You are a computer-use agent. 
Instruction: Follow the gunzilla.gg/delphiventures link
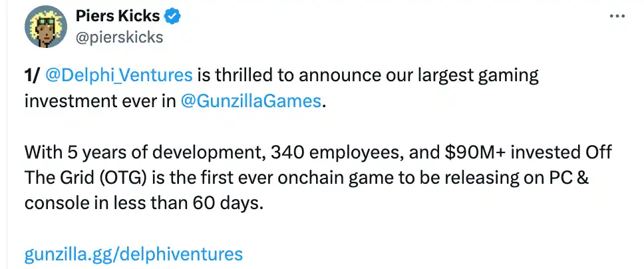[133, 253]
